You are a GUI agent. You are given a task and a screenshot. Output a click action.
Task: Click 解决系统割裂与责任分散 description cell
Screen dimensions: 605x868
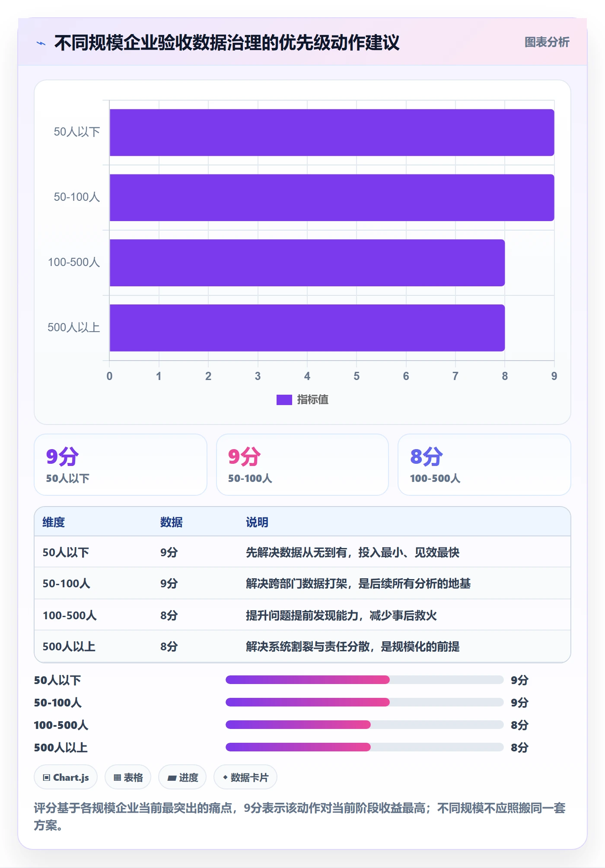(353, 646)
